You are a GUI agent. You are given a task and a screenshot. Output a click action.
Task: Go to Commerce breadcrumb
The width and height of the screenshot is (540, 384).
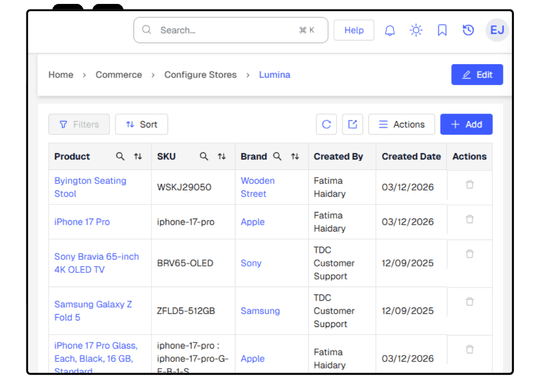[x=119, y=75]
